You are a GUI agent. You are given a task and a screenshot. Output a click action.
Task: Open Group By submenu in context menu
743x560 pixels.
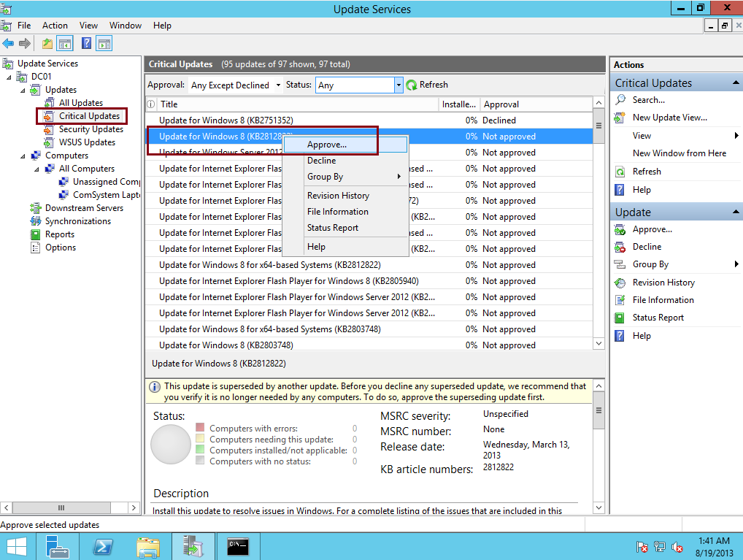click(345, 177)
